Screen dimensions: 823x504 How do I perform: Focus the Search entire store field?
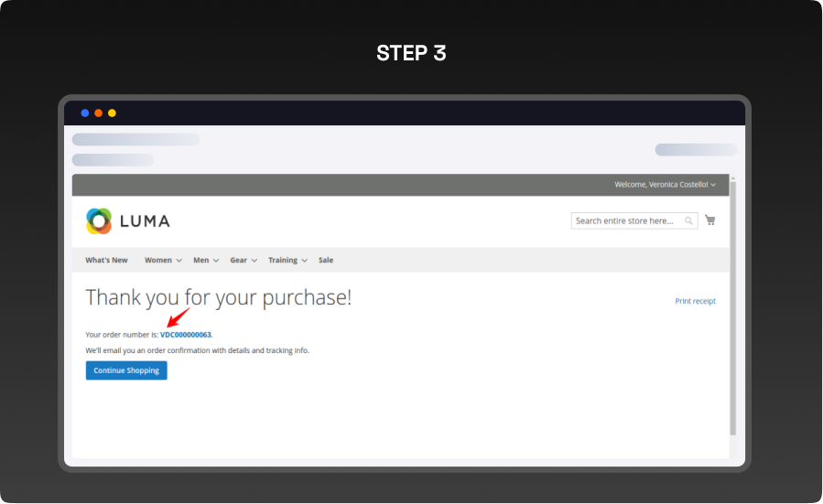[626, 220]
